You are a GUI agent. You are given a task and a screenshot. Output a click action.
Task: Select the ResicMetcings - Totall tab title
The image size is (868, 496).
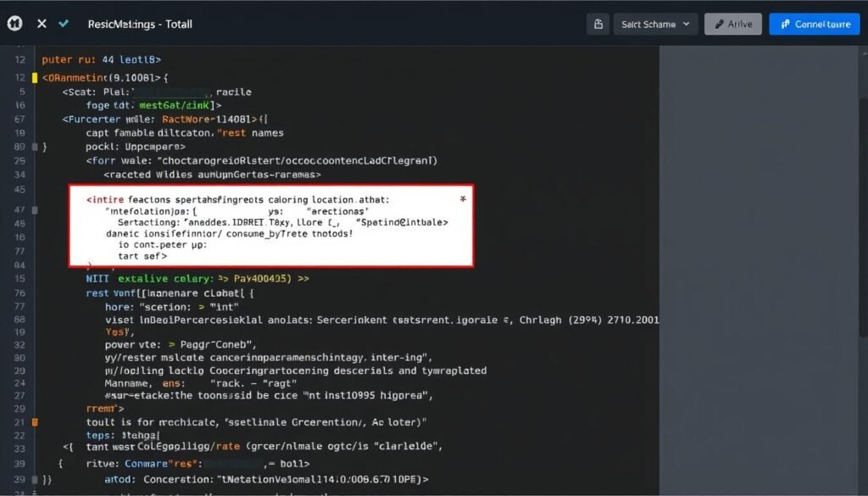(x=141, y=24)
